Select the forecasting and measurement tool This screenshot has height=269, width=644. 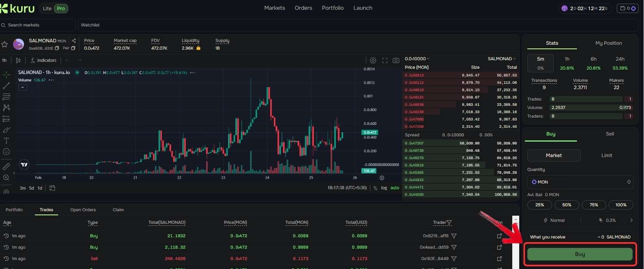click(6, 119)
